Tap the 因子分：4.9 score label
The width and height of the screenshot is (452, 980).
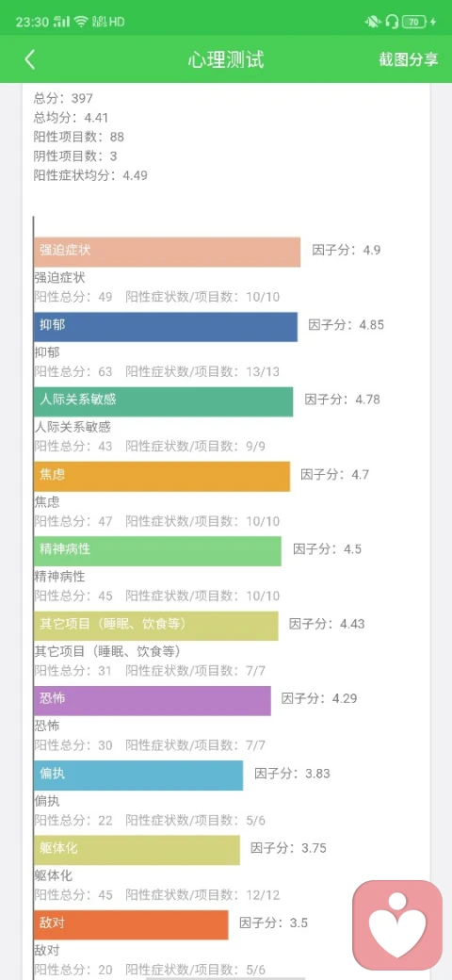coord(347,251)
